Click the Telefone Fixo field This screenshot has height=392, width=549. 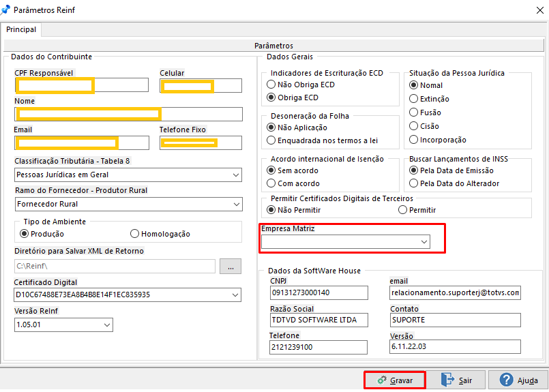201,142
